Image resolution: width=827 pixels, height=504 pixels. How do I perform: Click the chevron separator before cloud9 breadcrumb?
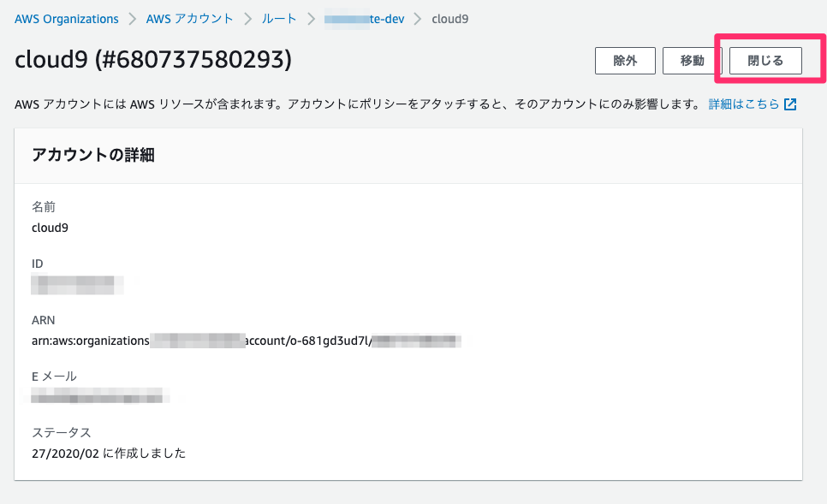click(x=418, y=19)
